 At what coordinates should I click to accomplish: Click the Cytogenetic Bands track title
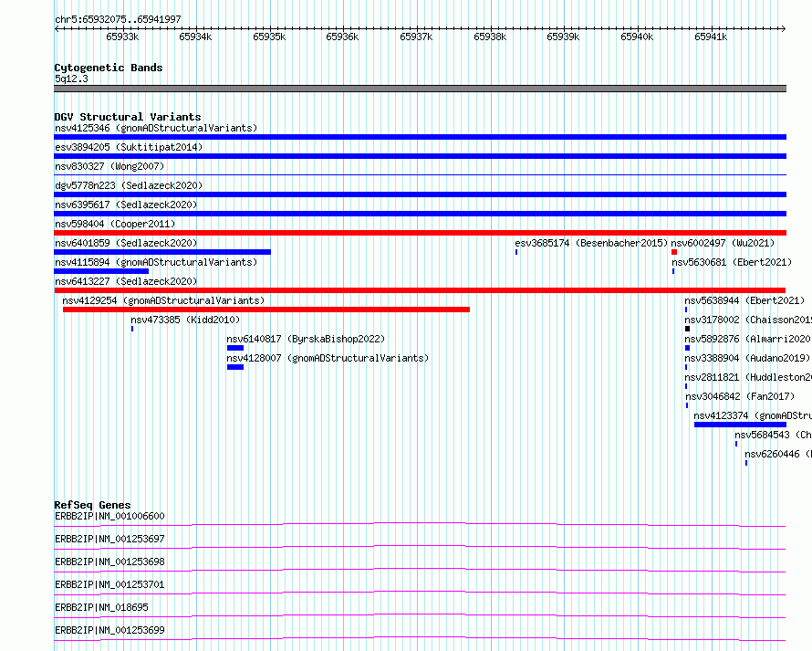pyautogui.click(x=109, y=68)
